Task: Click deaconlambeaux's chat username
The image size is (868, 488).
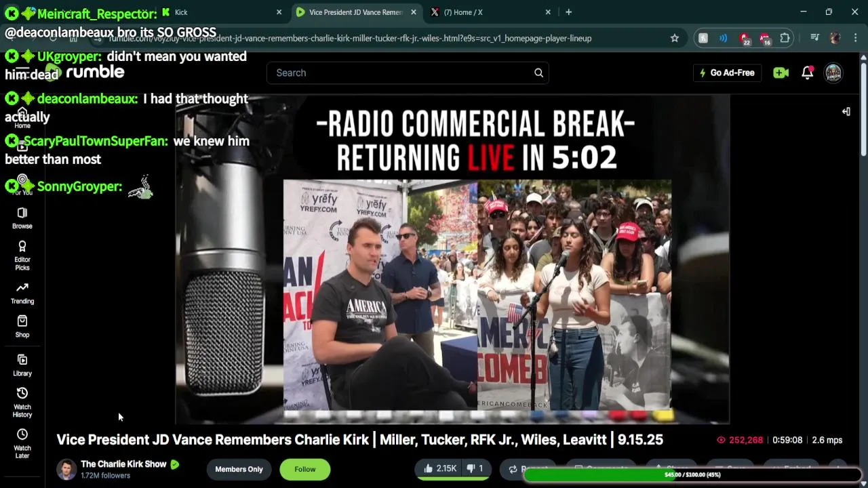Action: 87,99
